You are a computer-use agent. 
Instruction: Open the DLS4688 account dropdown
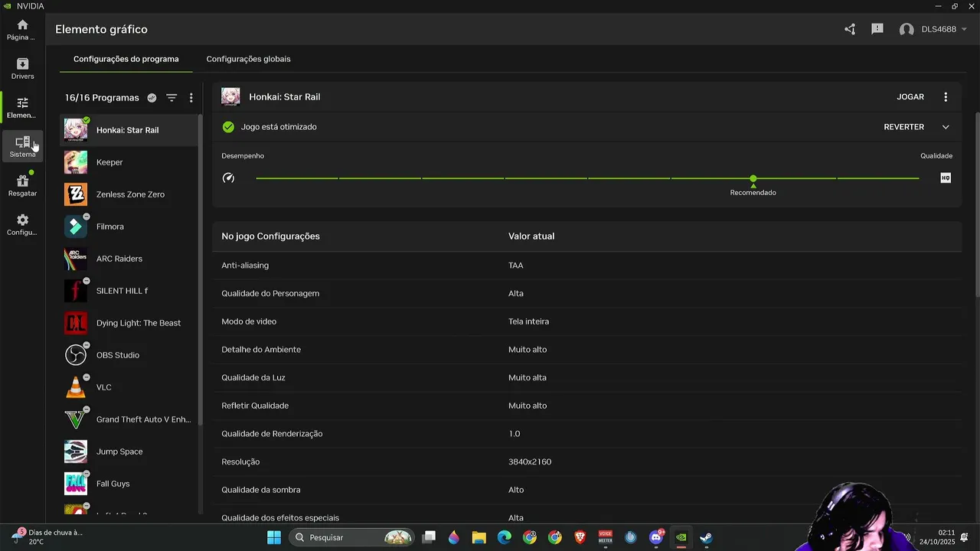pyautogui.click(x=933, y=29)
